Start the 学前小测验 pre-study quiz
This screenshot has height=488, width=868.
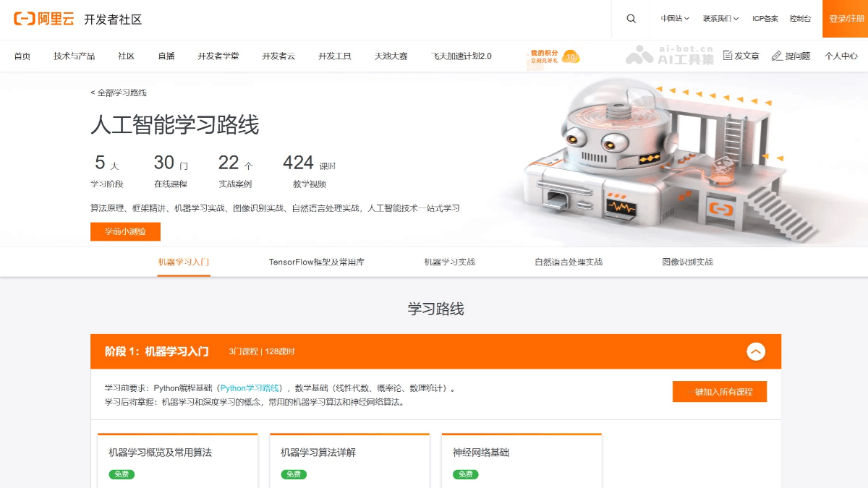point(125,231)
